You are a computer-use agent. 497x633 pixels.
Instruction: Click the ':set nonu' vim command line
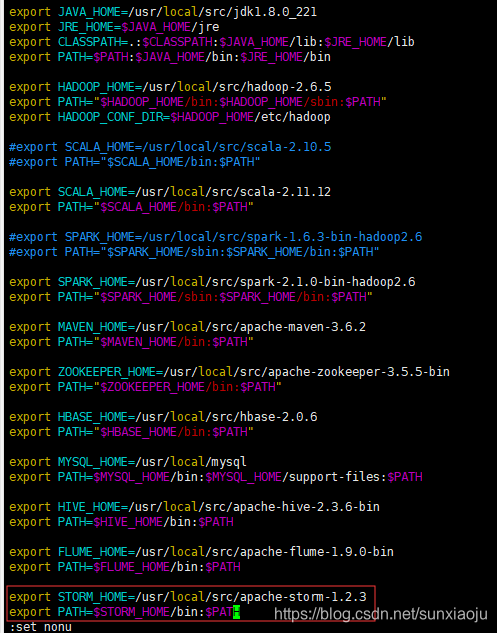click(40, 627)
